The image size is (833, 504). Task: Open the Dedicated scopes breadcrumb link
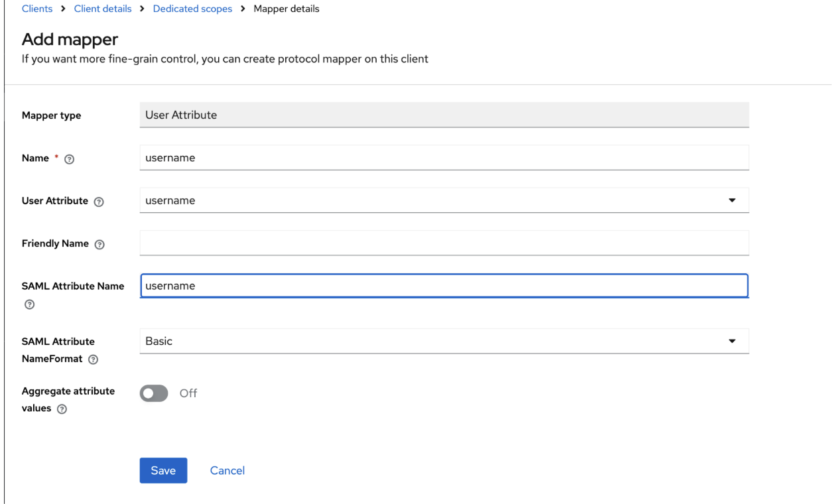192,9
